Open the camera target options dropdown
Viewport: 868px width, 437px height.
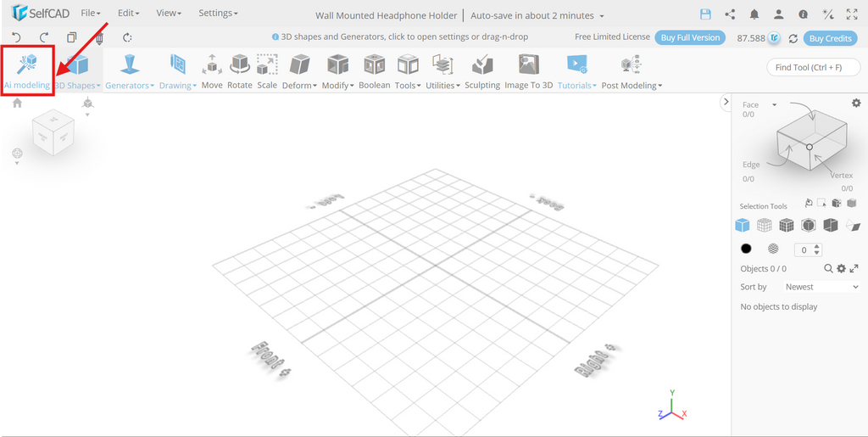click(x=17, y=155)
